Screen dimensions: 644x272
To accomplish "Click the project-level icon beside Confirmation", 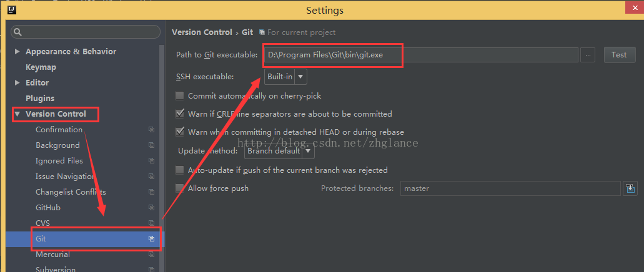I will (x=151, y=130).
